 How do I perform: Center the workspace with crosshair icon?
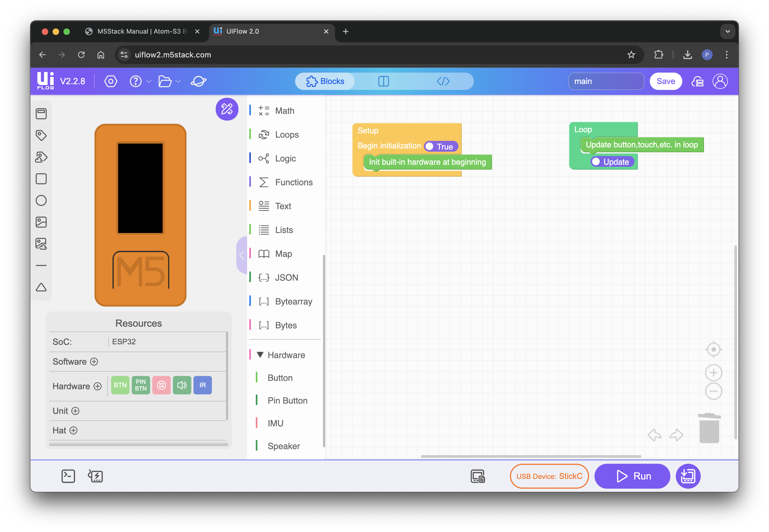713,349
